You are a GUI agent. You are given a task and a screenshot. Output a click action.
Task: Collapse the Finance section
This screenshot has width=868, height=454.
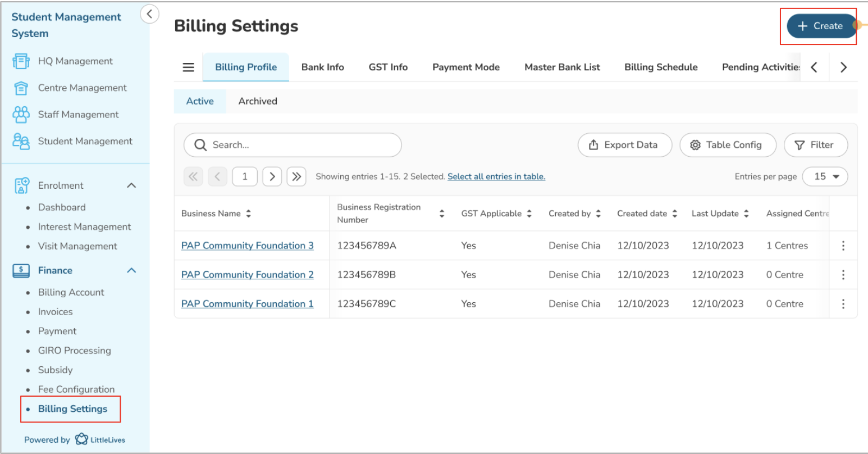[131, 270]
